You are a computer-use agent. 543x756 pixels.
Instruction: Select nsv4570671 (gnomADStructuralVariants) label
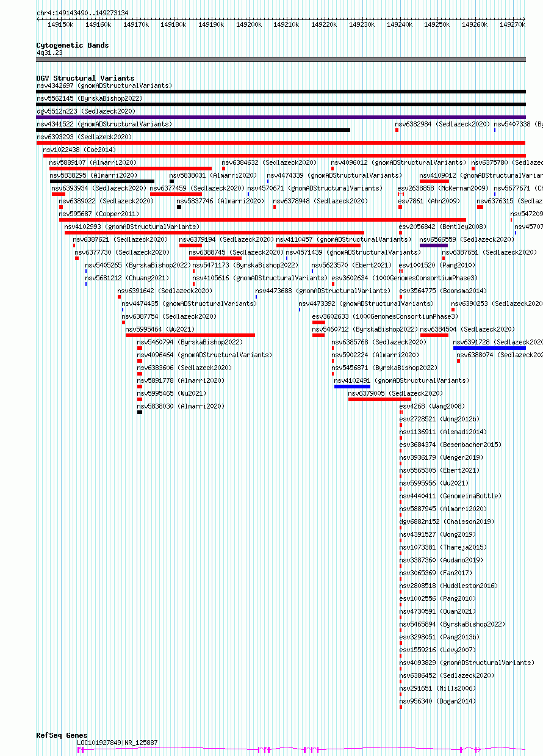click(x=315, y=188)
